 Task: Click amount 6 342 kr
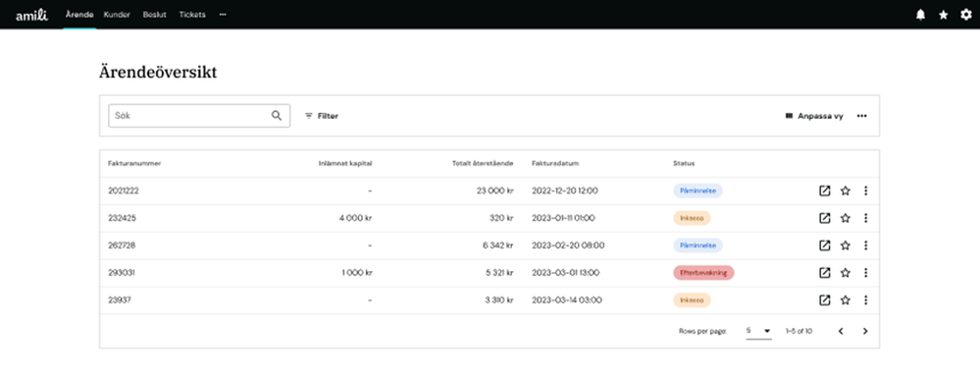tap(497, 246)
